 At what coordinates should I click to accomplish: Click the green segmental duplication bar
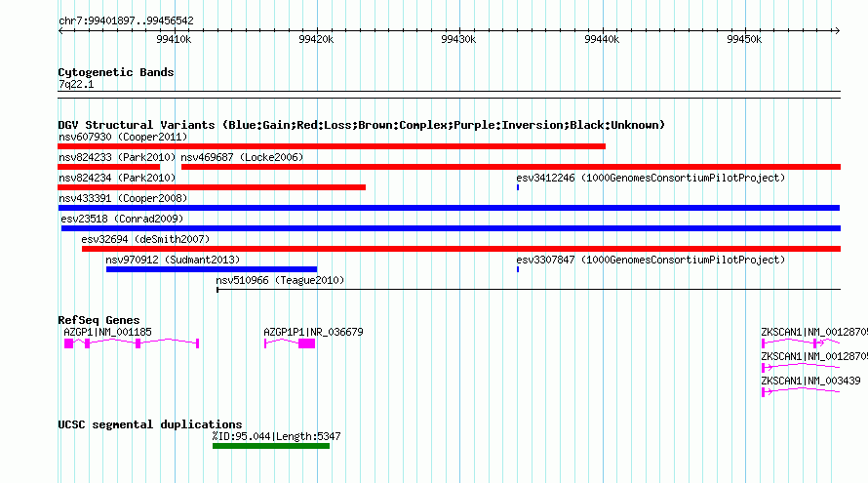pyautogui.click(x=271, y=446)
